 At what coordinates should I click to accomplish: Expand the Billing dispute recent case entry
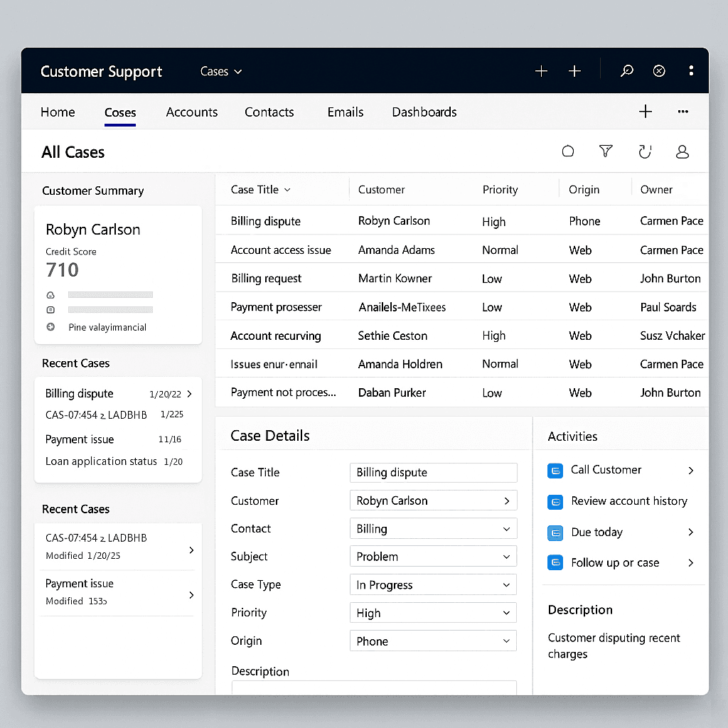190,393
